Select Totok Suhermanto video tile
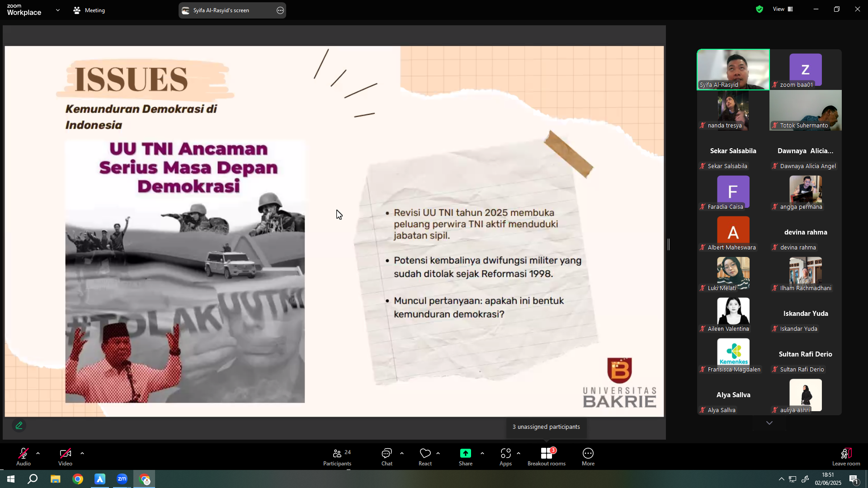This screenshot has height=488, width=868. point(806,110)
